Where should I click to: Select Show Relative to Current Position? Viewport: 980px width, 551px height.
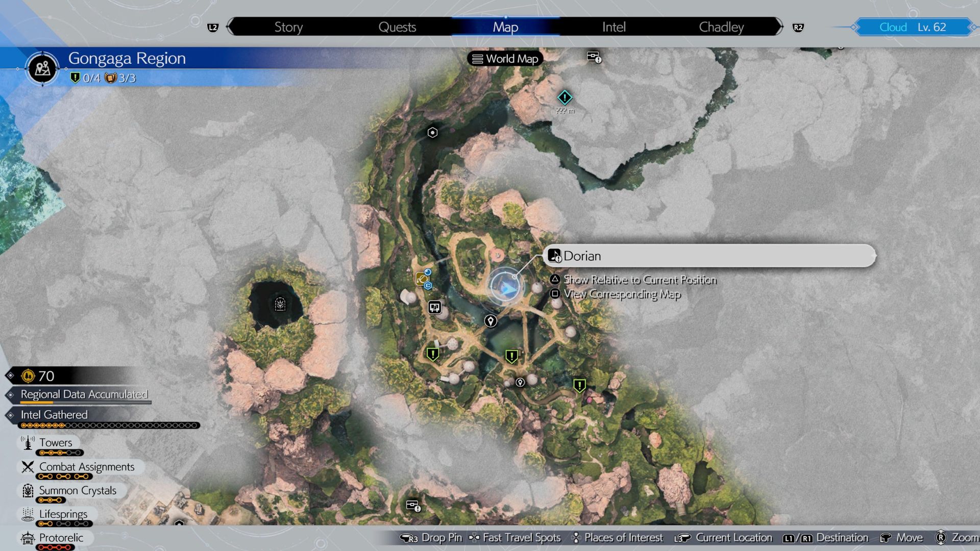click(640, 280)
